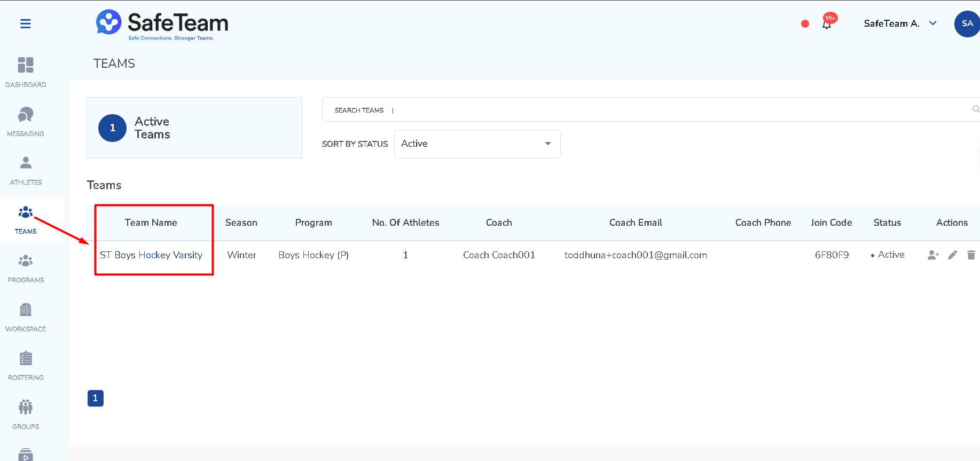The image size is (980, 461).
Task: Open the notifications bell
Action: [827, 24]
